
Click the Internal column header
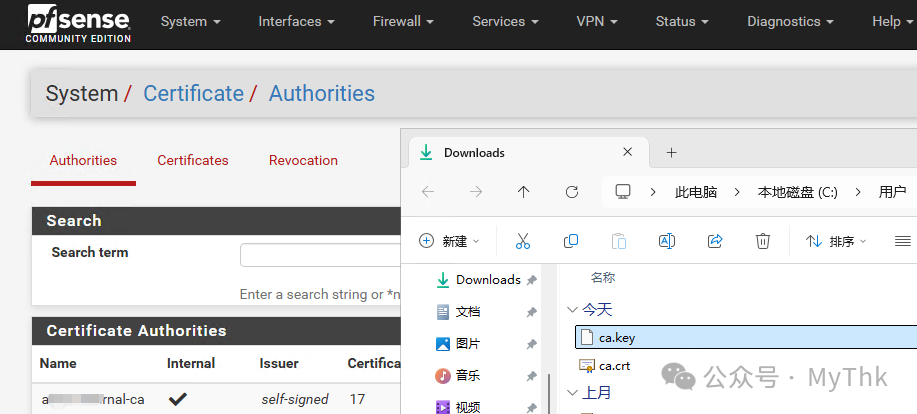coord(191,364)
